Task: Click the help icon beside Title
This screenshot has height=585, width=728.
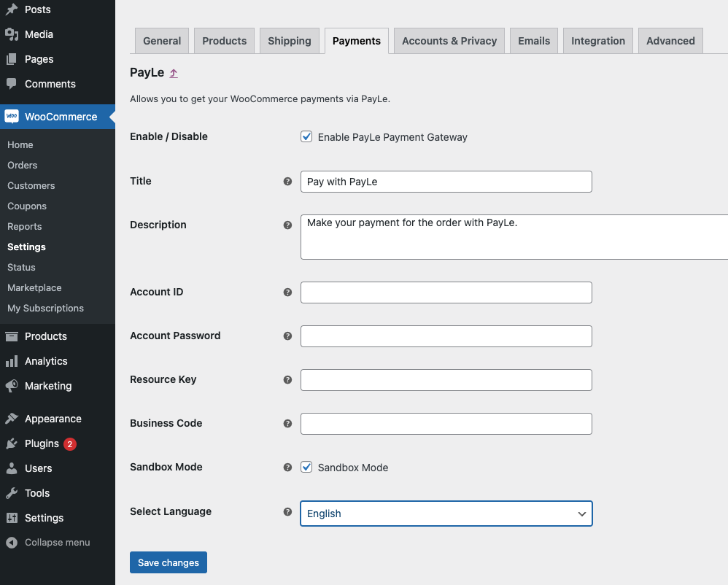Action: pos(288,182)
